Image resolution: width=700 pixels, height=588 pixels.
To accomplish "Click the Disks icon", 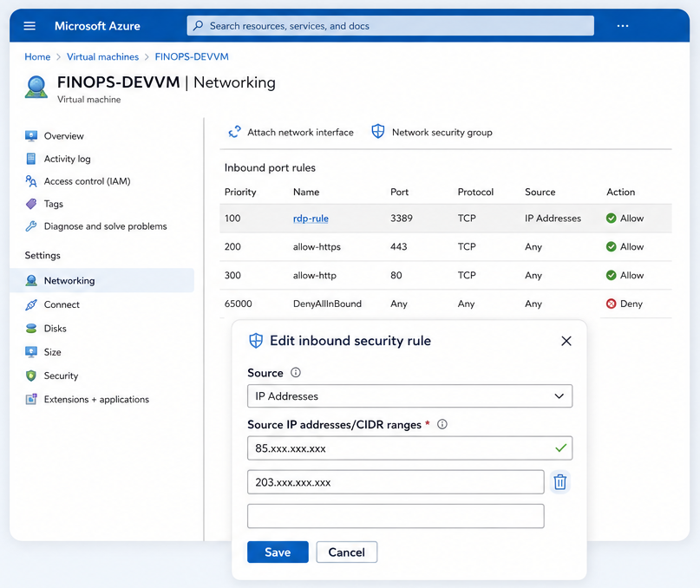I will click(x=31, y=328).
